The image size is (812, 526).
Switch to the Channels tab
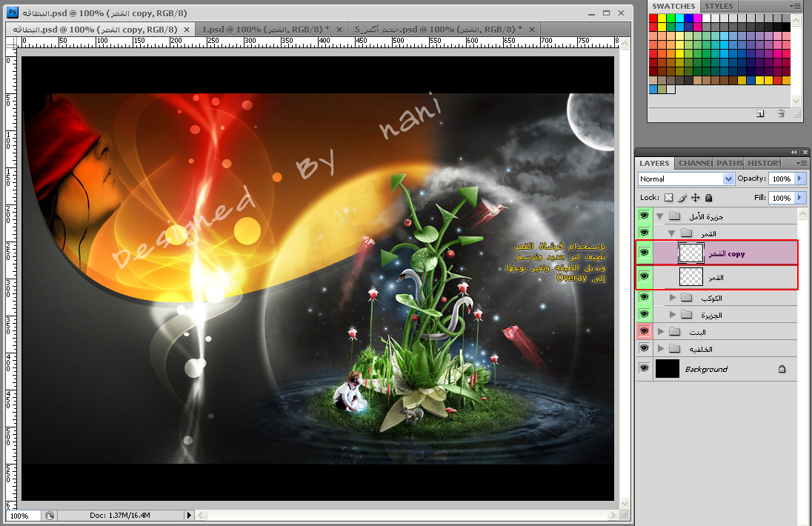point(696,163)
